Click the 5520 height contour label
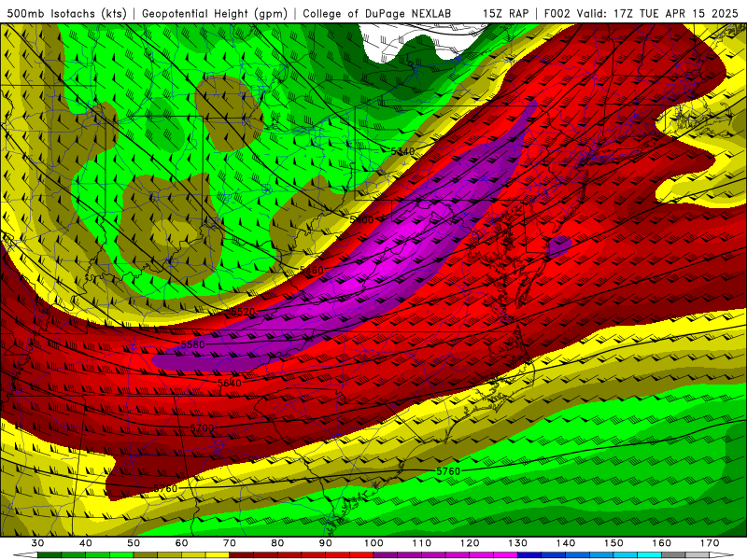 point(243,312)
